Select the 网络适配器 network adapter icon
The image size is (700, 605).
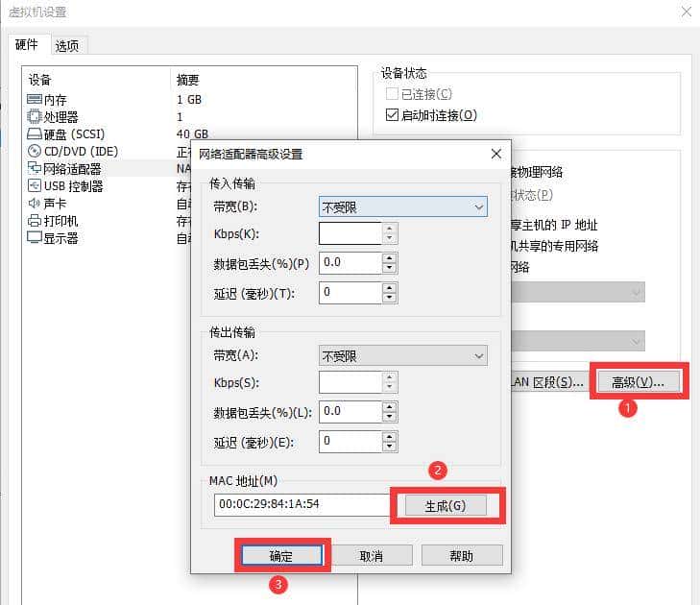pos(35,168)
